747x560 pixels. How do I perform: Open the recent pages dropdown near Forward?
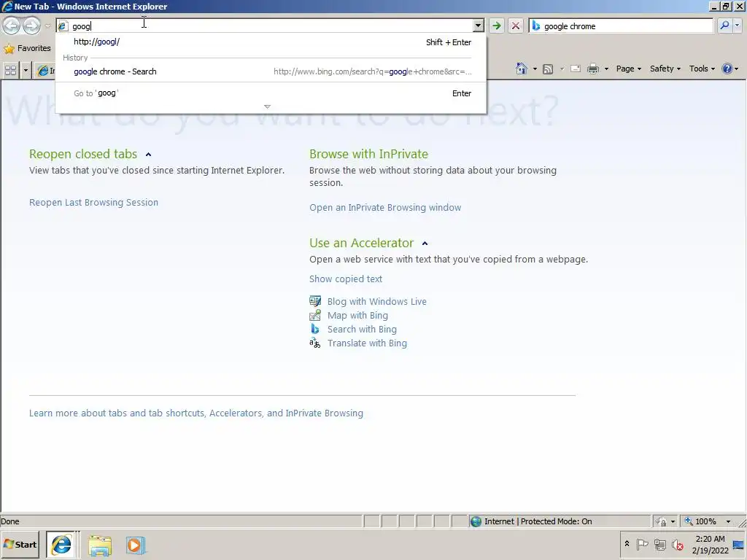tap(47, 26)
